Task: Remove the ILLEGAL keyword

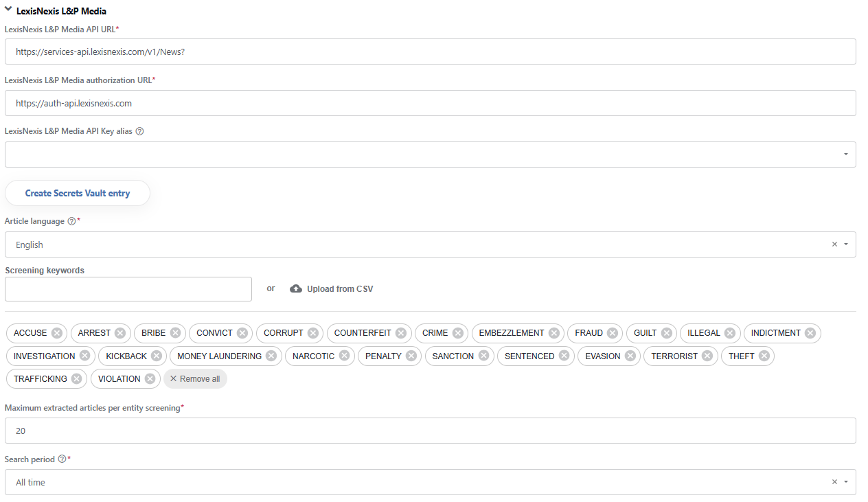Action: (x=730, y=333)
